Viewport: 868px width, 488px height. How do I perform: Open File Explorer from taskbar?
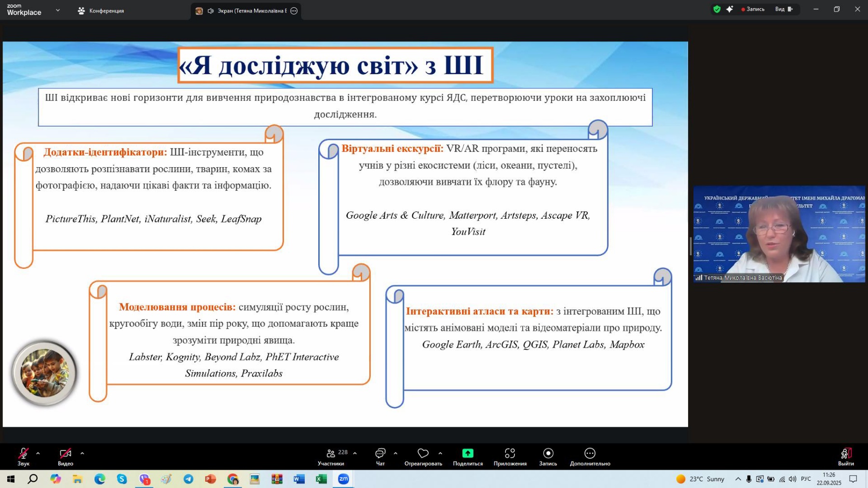(x=77, y=479)
